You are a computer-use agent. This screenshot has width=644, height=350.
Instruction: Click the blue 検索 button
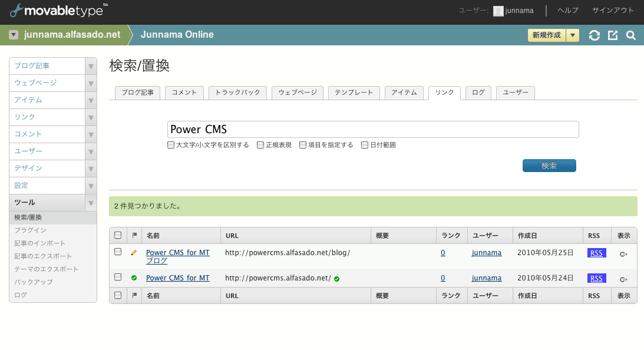point(549,166)
